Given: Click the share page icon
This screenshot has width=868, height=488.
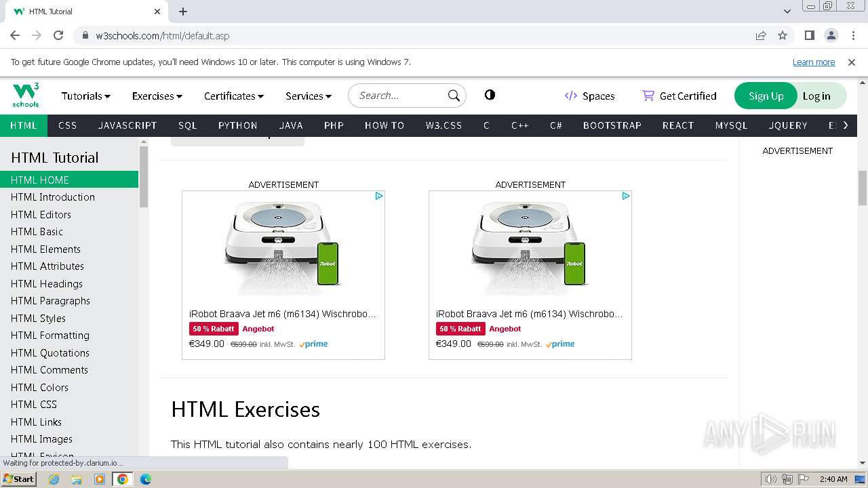Looking at the screenshot, I should click(761, 35).
